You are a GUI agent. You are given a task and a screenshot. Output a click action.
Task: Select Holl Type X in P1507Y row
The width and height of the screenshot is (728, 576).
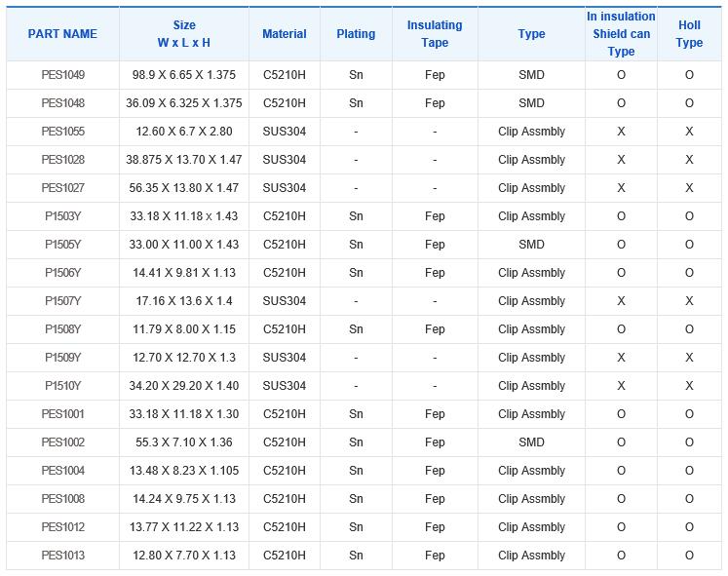click(x=689, y=301)
